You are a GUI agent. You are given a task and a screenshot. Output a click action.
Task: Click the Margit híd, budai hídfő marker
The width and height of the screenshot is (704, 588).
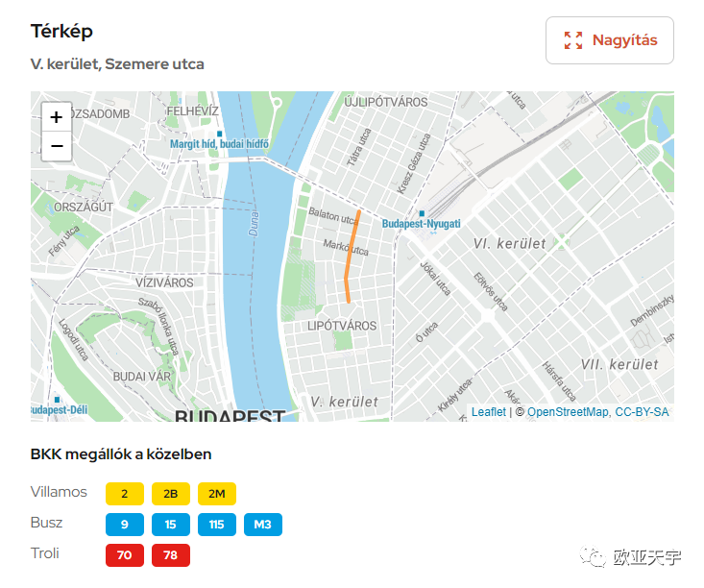click(x=220, y=134)
